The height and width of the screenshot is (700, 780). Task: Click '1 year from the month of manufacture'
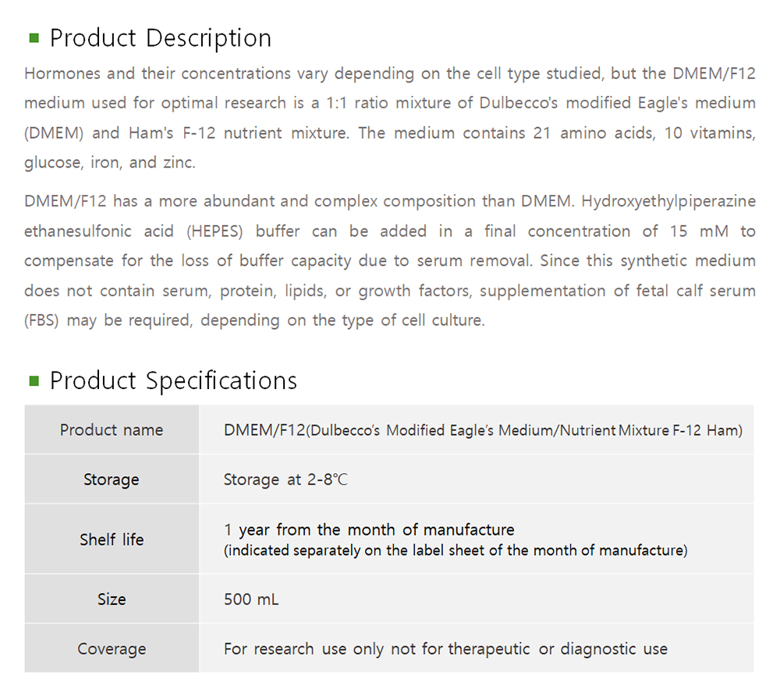[369, 530]
